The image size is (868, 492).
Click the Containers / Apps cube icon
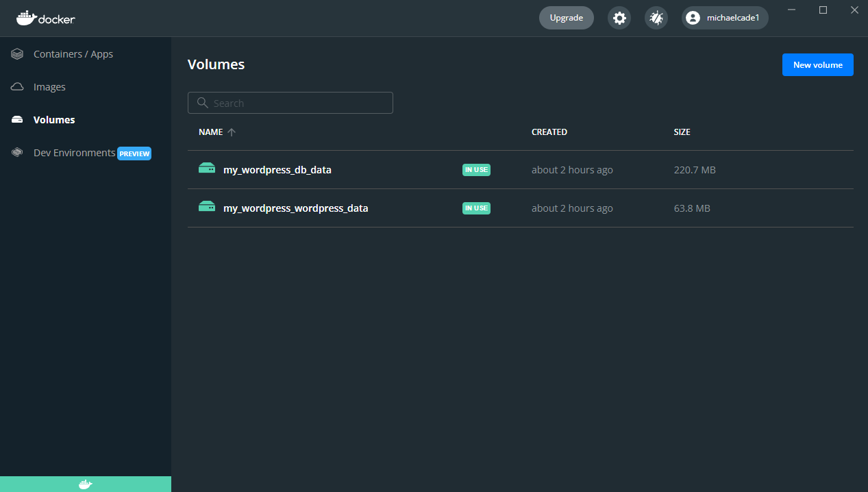(18, 54)
